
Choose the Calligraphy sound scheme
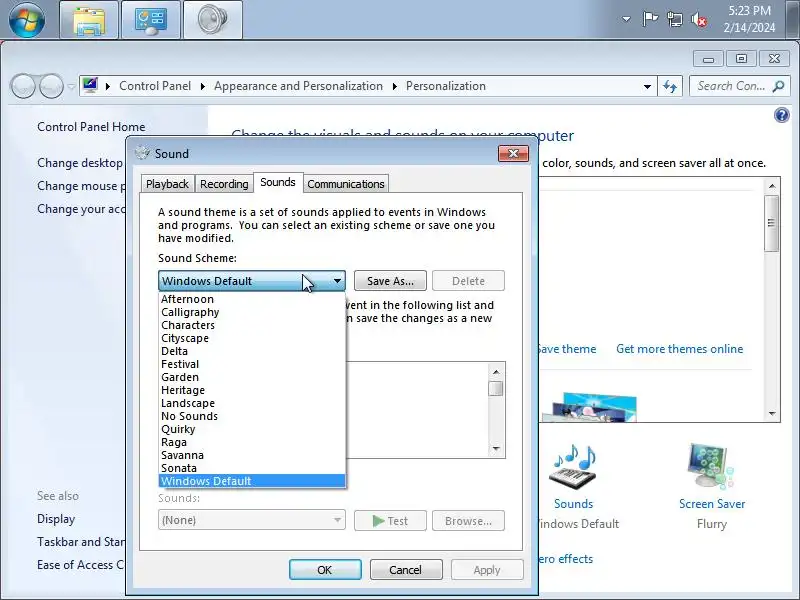[252, 312]
